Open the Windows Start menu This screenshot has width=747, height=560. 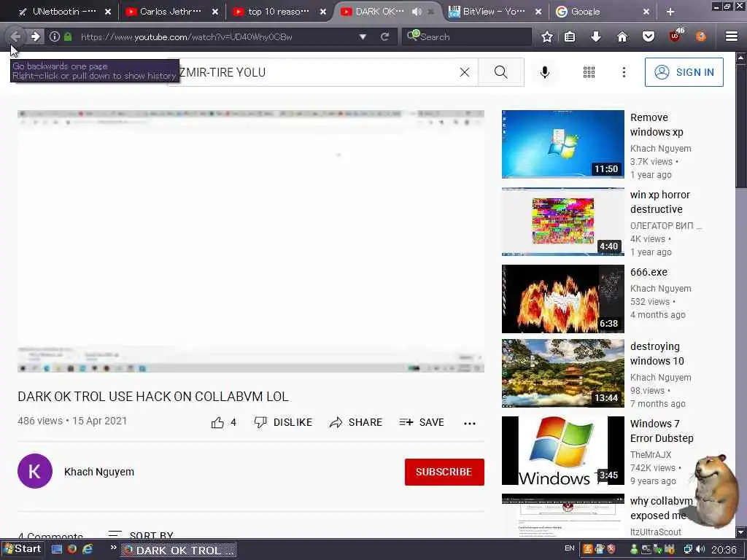click(23, 548)
